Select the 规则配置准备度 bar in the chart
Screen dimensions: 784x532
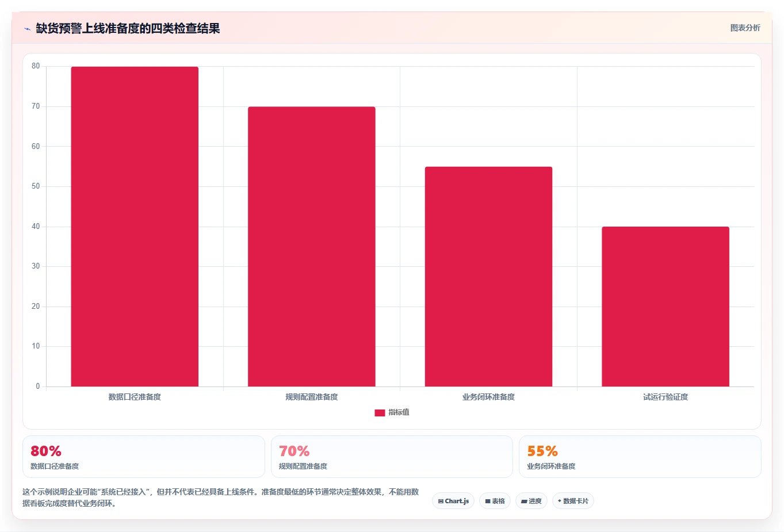click(312, 247)
